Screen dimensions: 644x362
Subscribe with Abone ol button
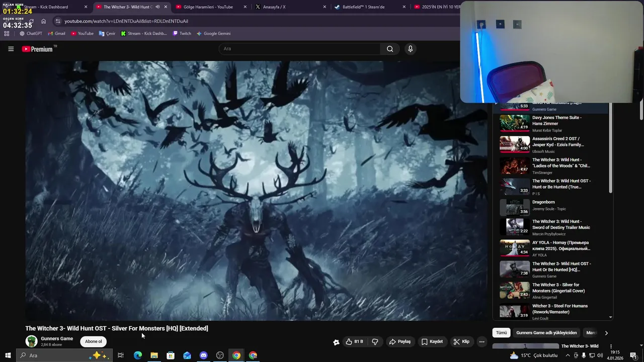tap(93, 341)
